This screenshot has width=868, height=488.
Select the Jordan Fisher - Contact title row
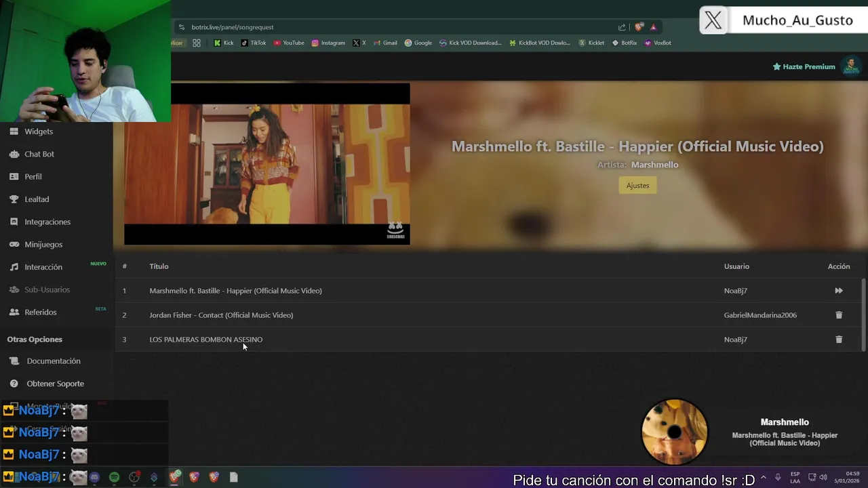(221, 315)
